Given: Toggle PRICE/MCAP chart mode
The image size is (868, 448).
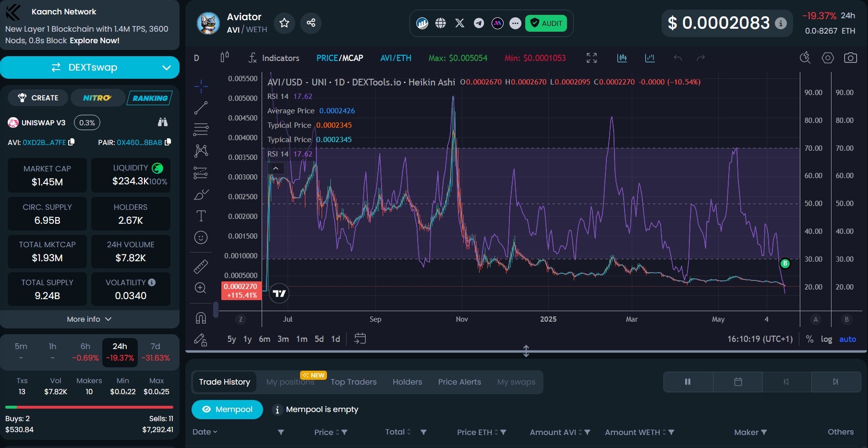Looking at the screenshot, I should (x=339, y=58).
